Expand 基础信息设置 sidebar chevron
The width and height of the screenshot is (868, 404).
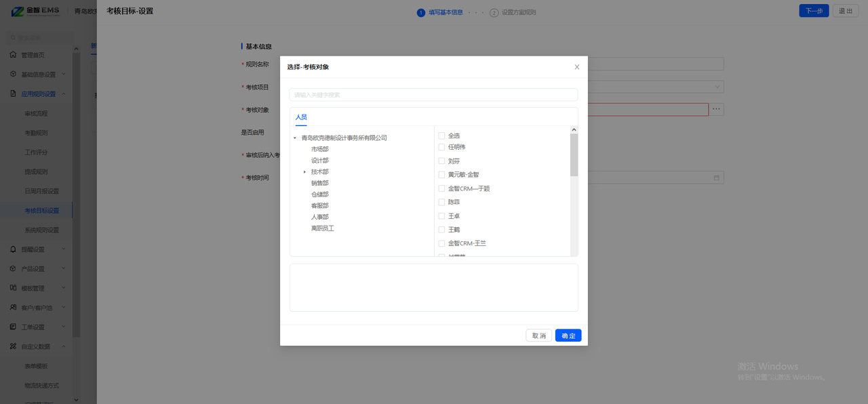pyautogui.click(x=64, y=74)
